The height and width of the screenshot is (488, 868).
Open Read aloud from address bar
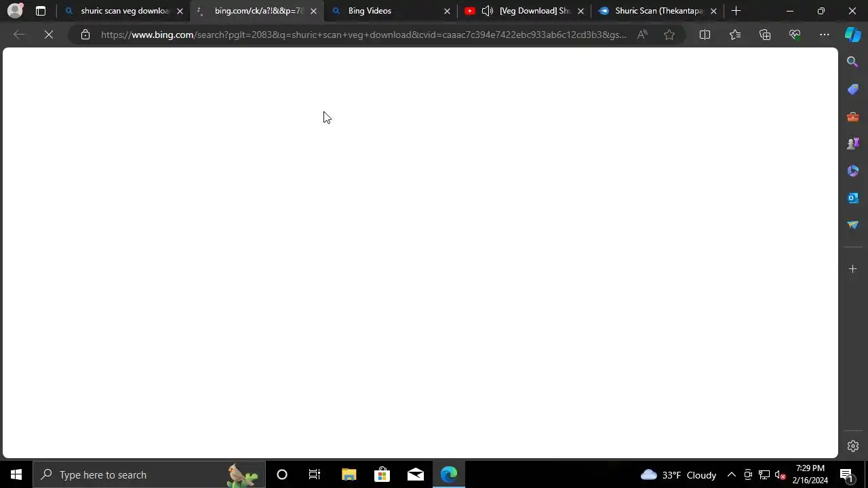click(x=642, y=35)
